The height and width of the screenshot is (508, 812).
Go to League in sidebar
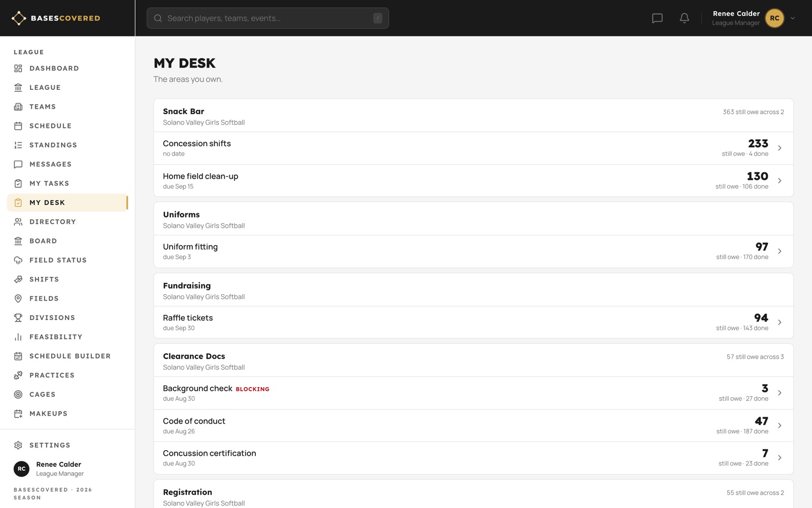click(67, 88)
